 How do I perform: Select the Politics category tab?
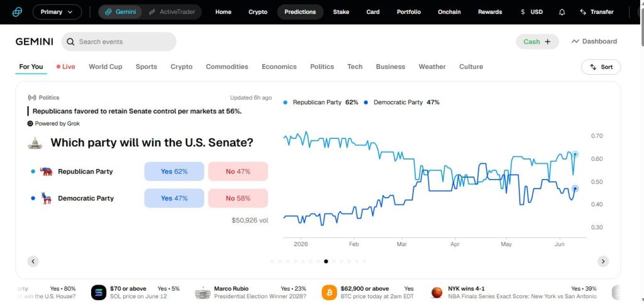[x=322, y=67]
